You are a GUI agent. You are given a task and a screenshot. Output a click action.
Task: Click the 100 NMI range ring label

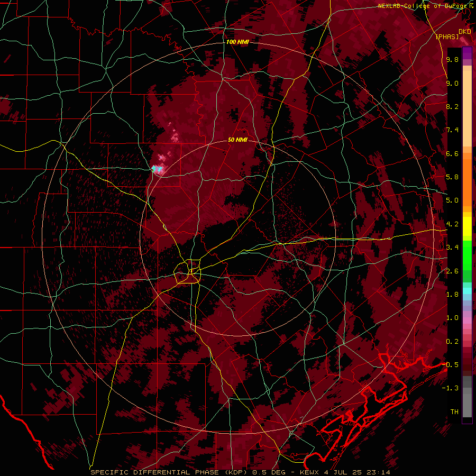tap(237, 42)
